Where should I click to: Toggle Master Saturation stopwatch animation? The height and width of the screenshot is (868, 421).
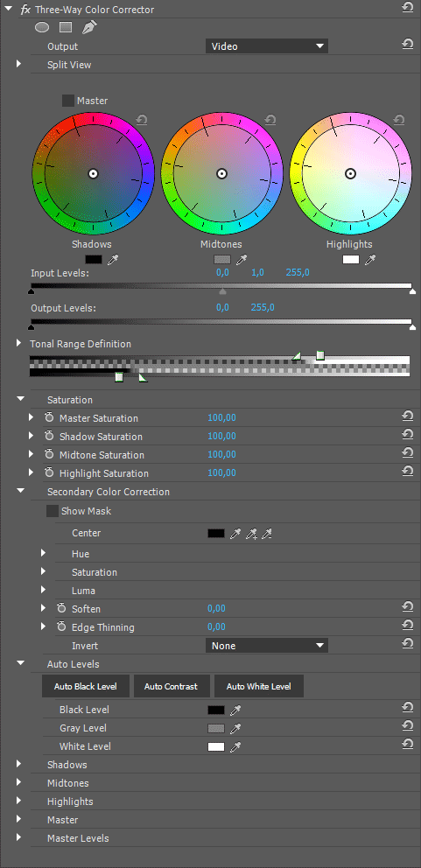[x=49, y=417]
